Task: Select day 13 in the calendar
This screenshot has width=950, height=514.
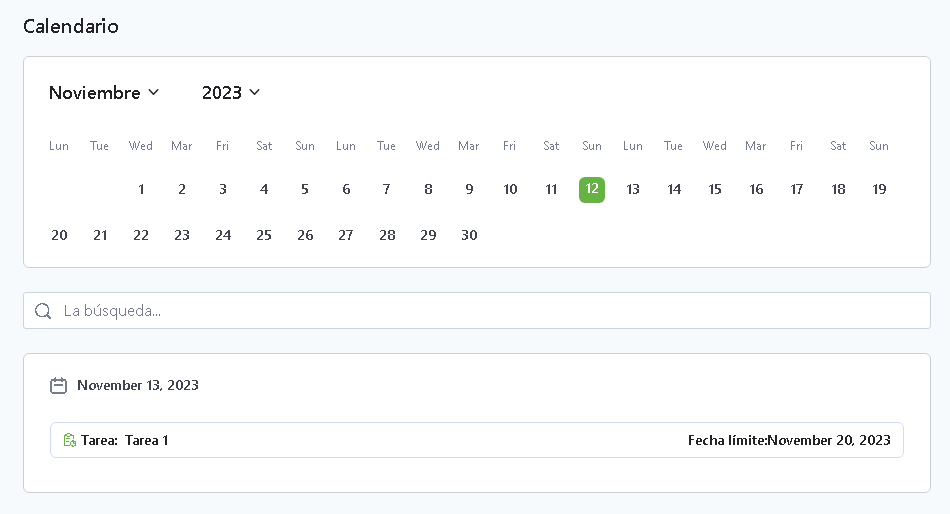Action: (x=633, y=189)
